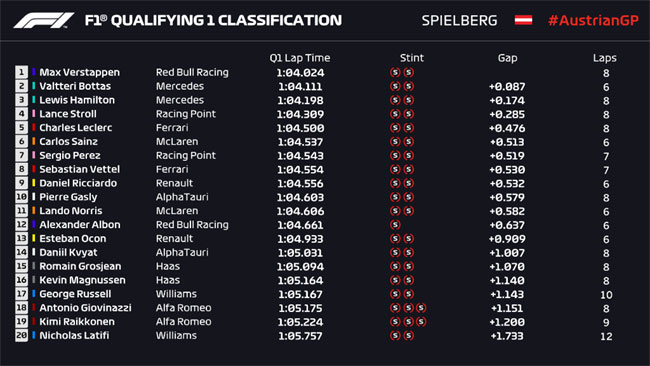This screenshot has width=650, height=366.
Task: Click Alexander Albon's single soft tyre icon
Action: (x=395, y=225)
